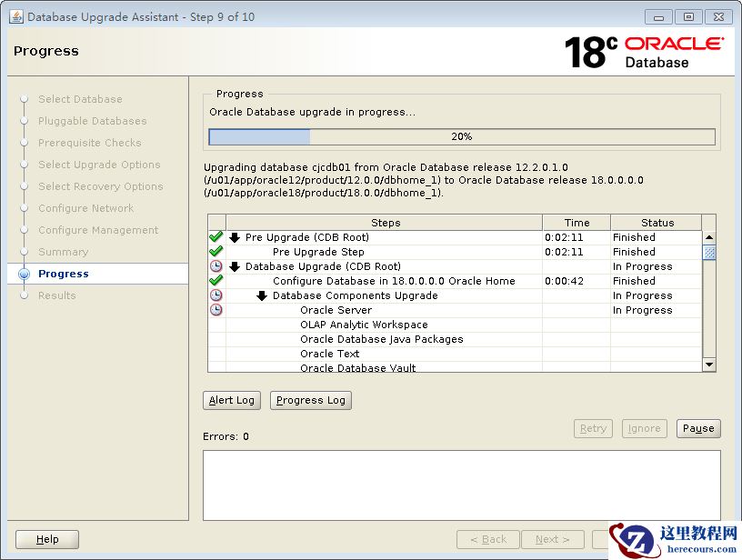The height and width of the screenshot is (560, 742).
Task: Click green checkmark beside Pre Upgrade (CDB Root)
Action: pos(216,237)
